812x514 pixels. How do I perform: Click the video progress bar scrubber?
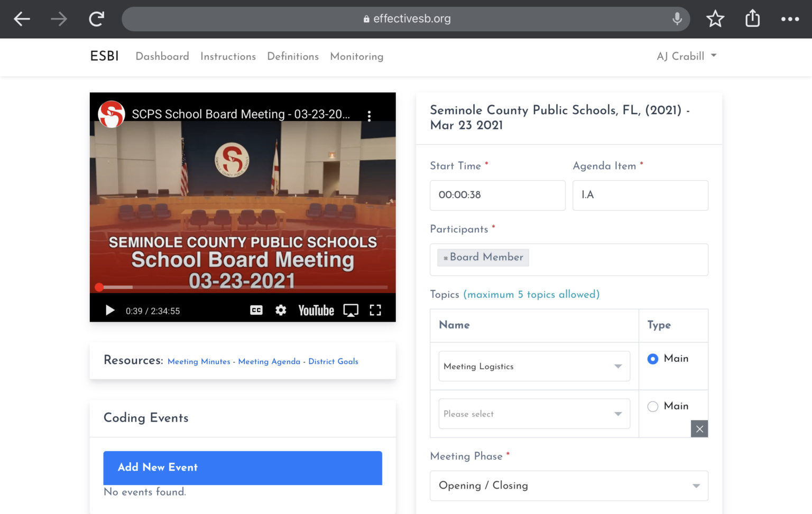[99, 287]
